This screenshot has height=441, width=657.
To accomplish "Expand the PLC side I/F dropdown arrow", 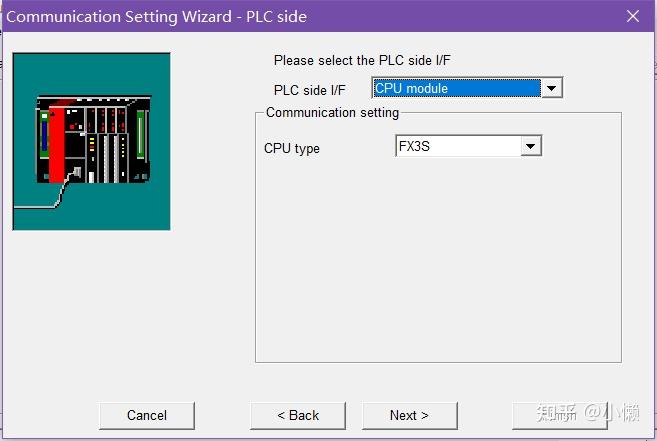I will 551,88.
